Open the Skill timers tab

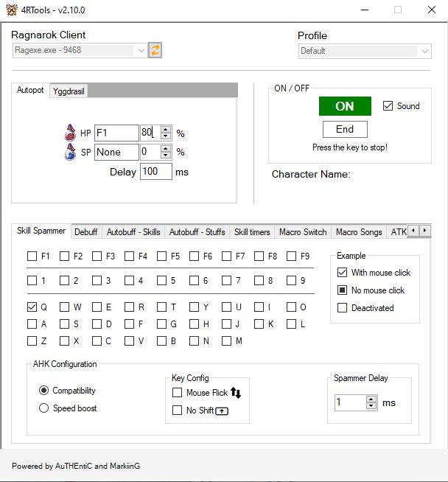252,232
